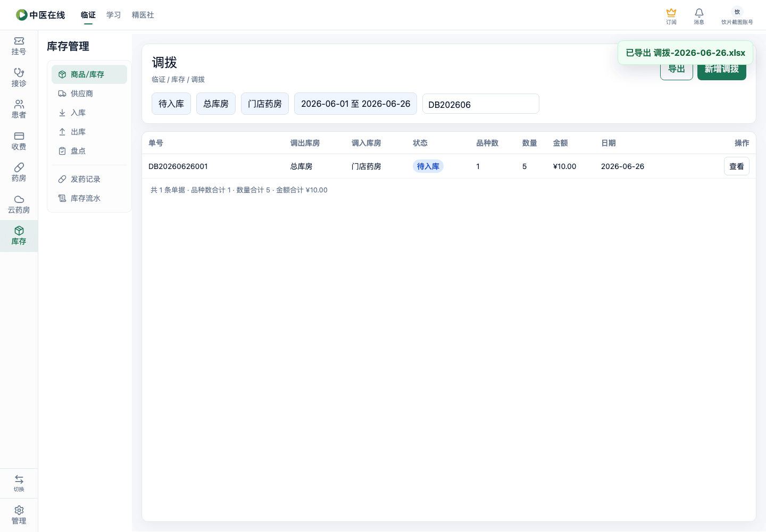Click the export toast 已导出 调拨-2026-06-26.xlsx
The width and height of the screenshot is (766, 532).
click(x=685, y=53)
